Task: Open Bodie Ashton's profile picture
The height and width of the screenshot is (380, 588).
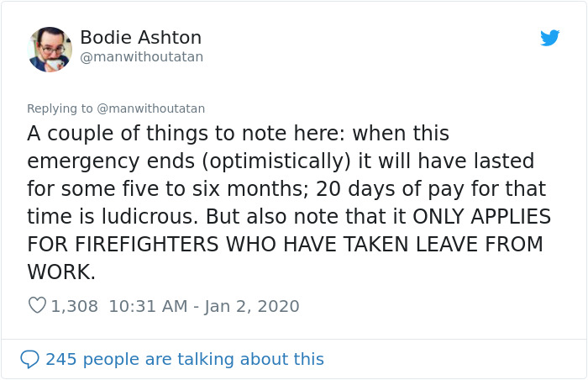Action: point(50,49)
